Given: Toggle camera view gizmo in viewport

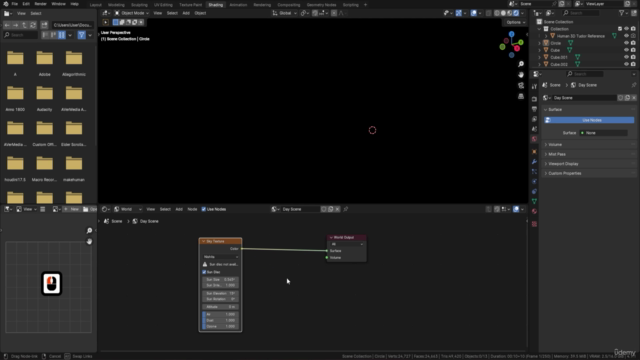Looking at the screenshot, I should point(521,85).
